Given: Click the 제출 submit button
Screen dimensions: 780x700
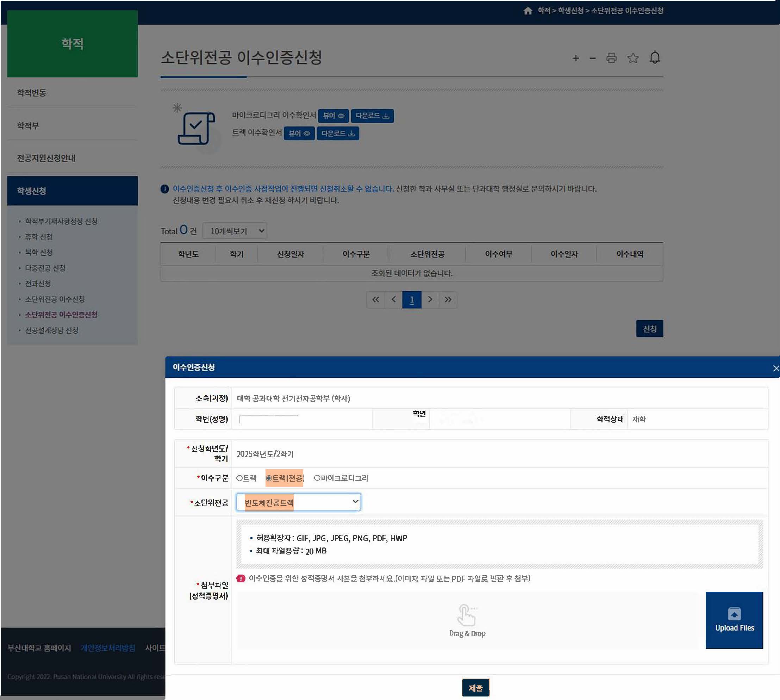Looking at the screenshot, I should [x=475, y=688].
